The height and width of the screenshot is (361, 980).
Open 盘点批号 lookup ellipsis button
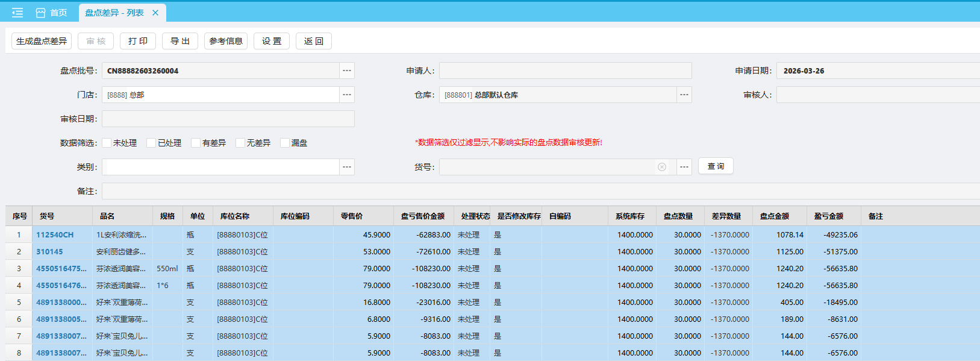(x=347, y=71)
